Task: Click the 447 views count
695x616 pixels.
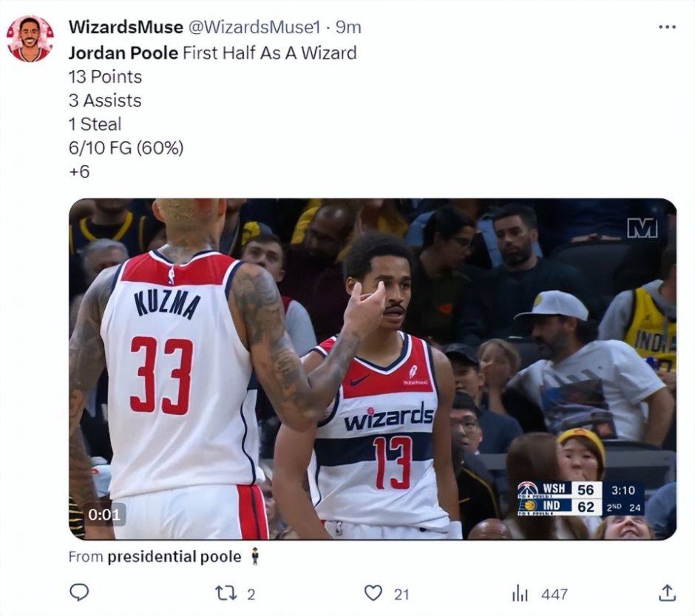Action: tap(554, 595)
